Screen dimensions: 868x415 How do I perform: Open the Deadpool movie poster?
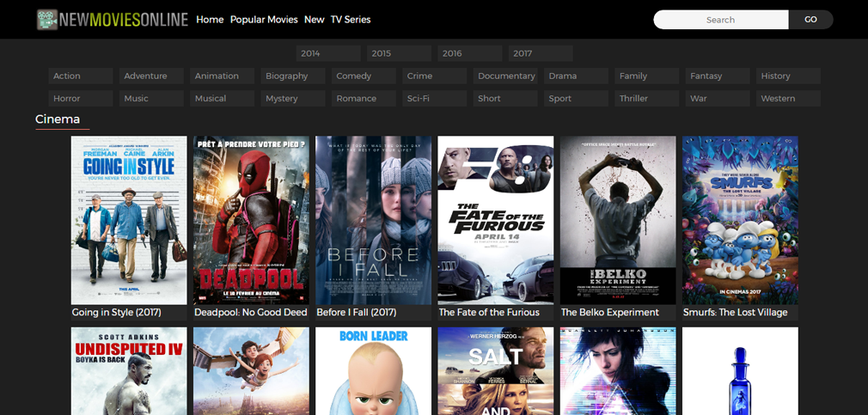point(251,220)
